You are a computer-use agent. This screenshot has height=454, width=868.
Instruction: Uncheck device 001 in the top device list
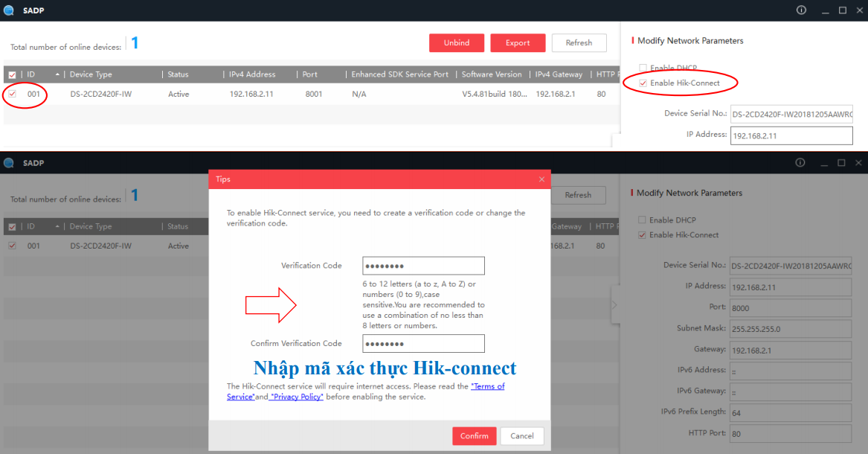[12, 94]
